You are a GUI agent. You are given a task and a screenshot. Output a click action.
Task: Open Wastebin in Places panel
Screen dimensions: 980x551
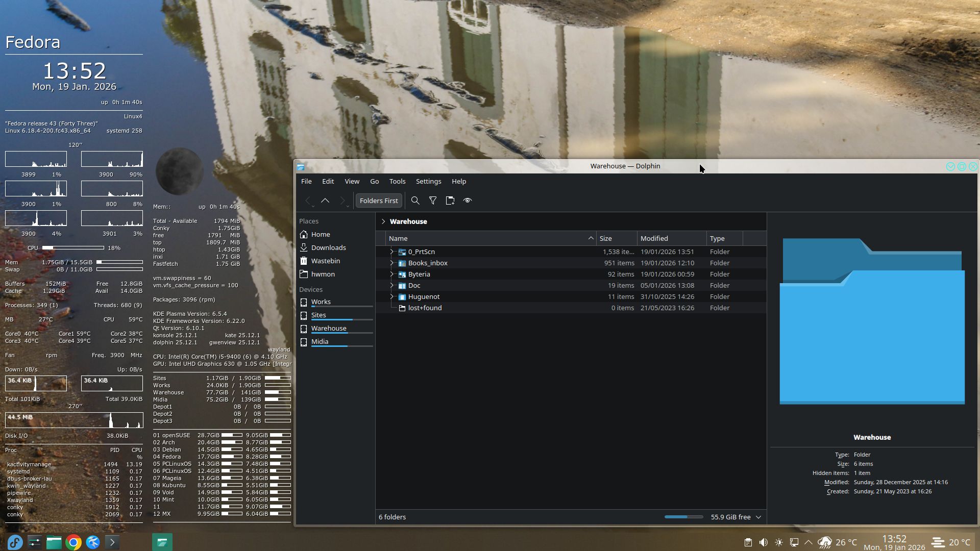[325, 261]
